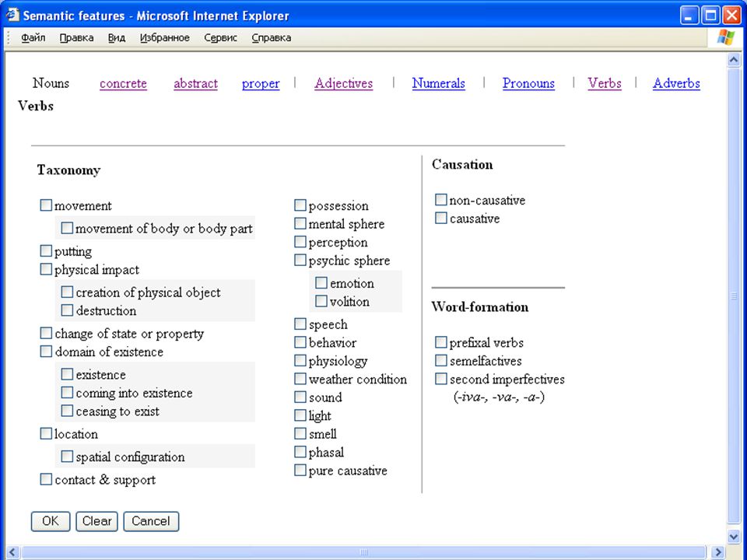
Task: Click the vertical scrollbar up arrow
Action: 734,60
